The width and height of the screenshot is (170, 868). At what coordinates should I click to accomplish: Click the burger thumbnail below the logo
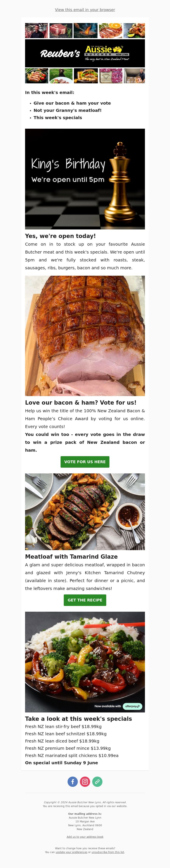click(x=86, y=76)
